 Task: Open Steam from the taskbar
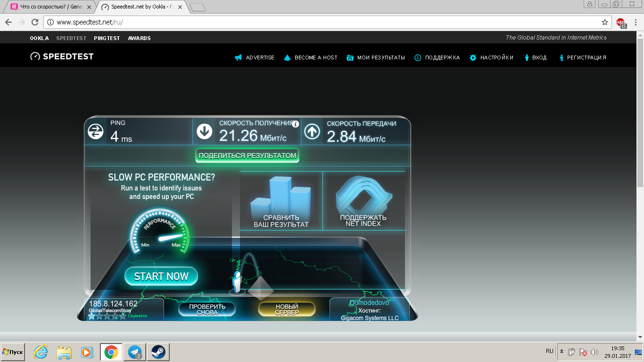(158, 352)
